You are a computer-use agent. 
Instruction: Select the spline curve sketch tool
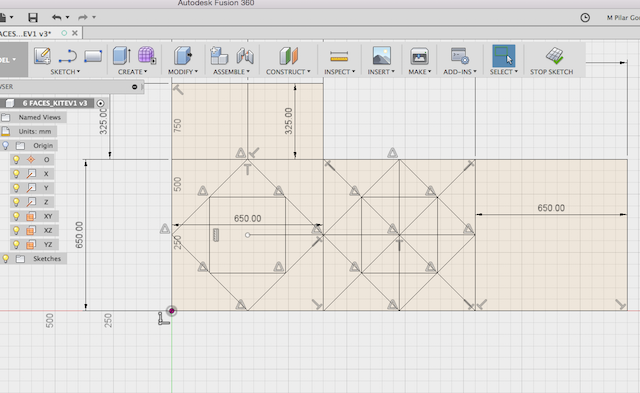click(x=68, y=56)
